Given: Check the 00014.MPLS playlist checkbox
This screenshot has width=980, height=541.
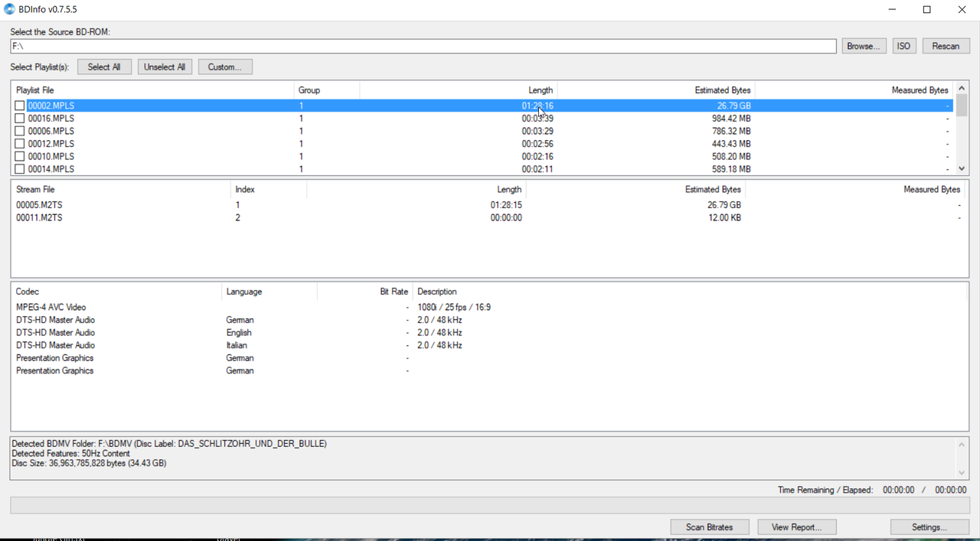Looking at the screenshot, I should click(20, 169).
